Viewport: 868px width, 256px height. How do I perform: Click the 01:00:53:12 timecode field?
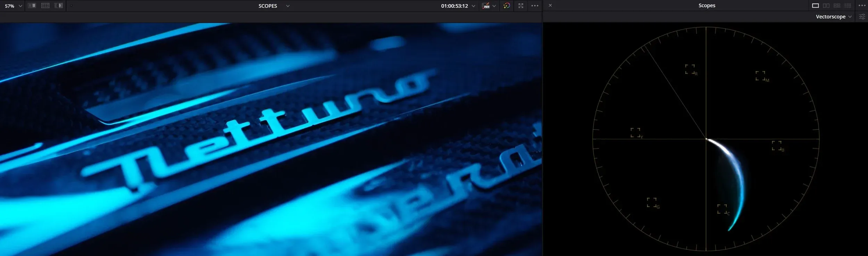tap(454, 6)
